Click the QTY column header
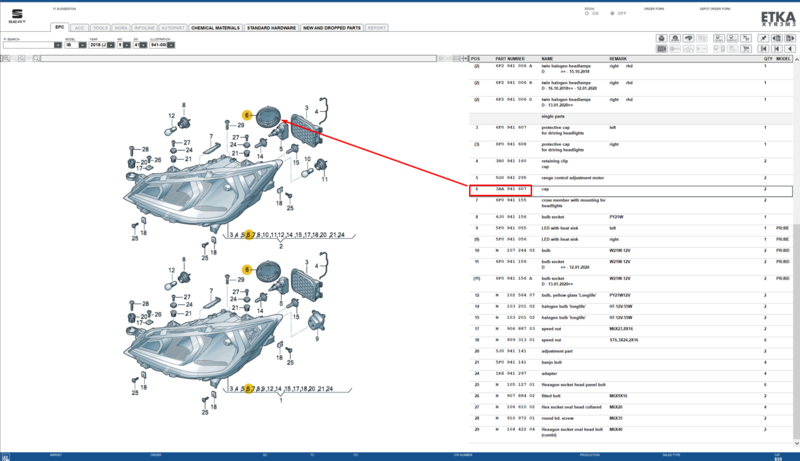The height and width of the screenshot is (461, 800). tap(768, 59)
